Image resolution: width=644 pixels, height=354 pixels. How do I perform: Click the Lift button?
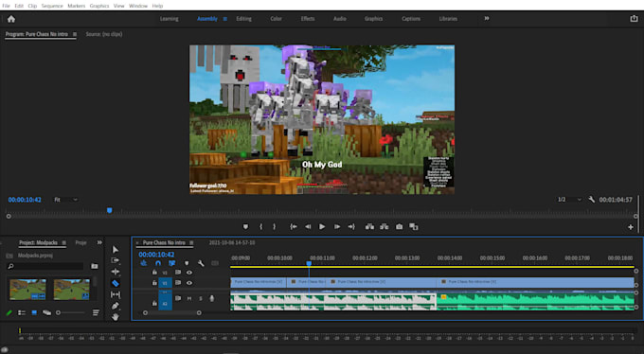click(x=369, y=226)
